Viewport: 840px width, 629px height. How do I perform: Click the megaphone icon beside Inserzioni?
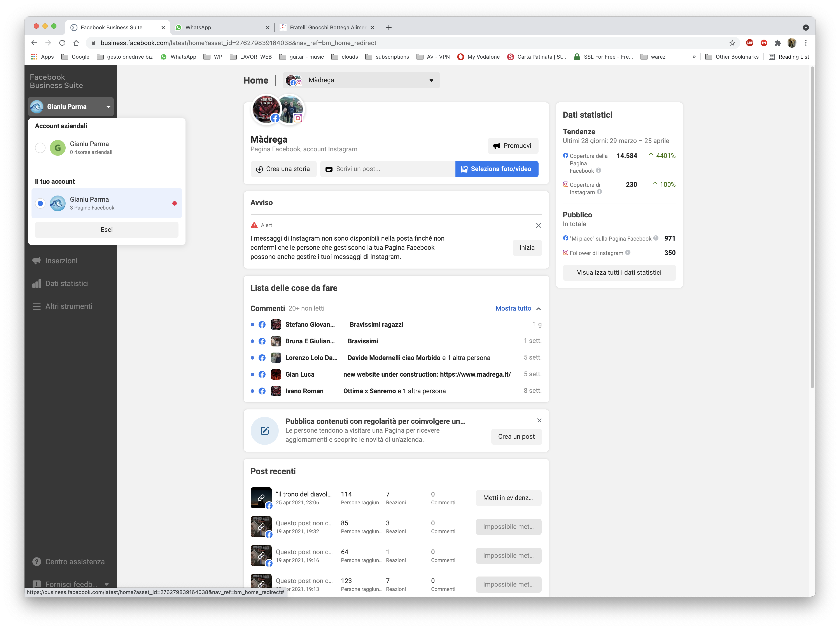pyautogui.click(x=37, y=261)
